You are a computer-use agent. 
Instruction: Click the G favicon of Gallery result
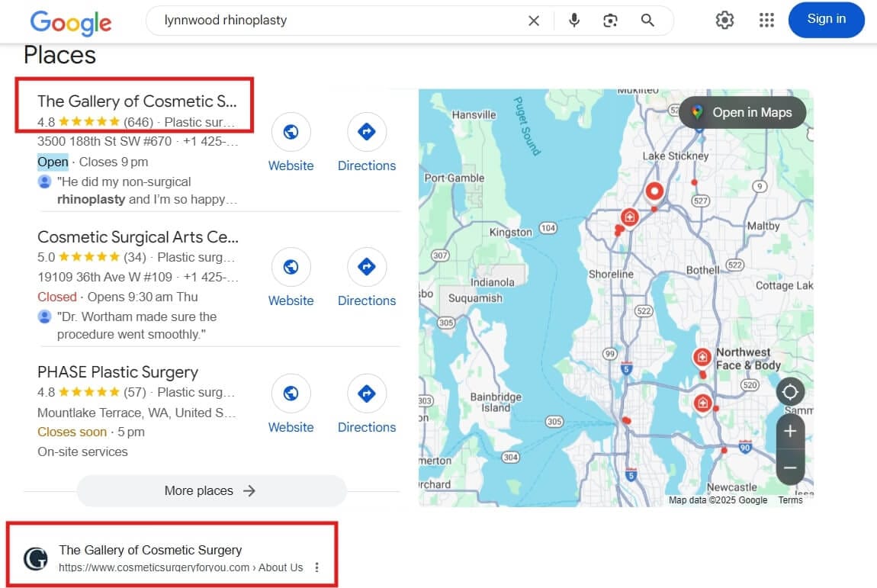pyautogui.click(x=35, y=559)
